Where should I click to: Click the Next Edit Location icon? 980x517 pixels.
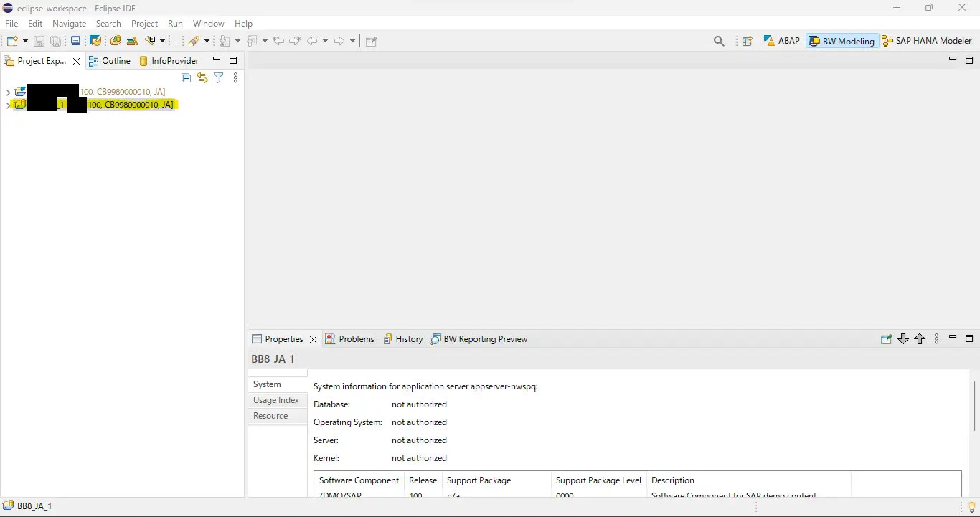[295, 41]
